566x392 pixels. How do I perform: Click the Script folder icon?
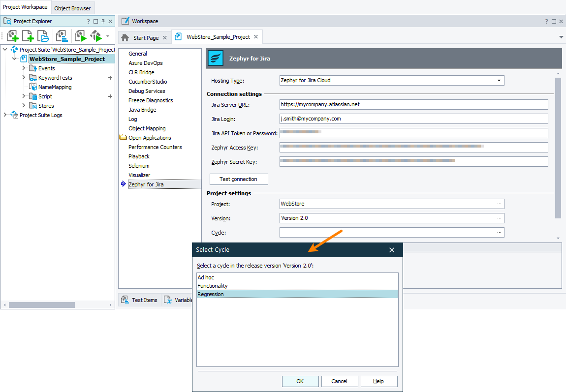pyautogui.click(x=33, y=96)
